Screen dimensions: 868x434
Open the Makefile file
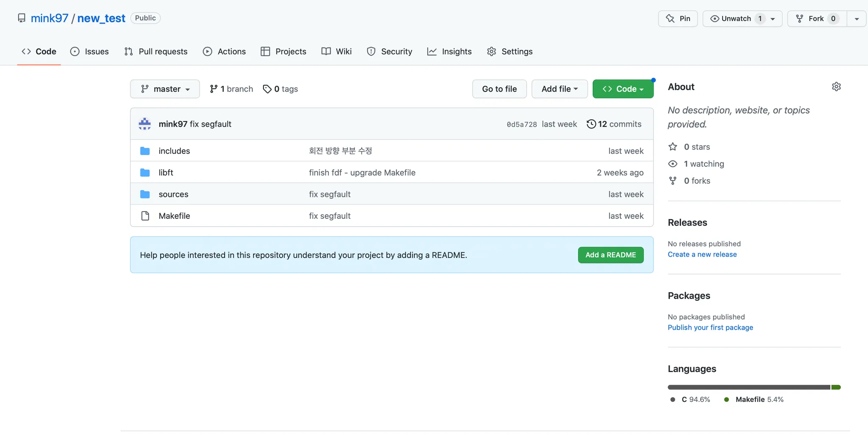point(174,216)
